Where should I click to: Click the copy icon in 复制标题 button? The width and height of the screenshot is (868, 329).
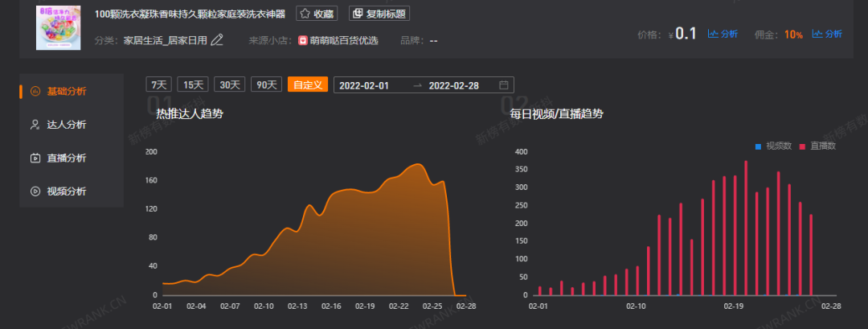pyautogui.click(x=358, y=14)
